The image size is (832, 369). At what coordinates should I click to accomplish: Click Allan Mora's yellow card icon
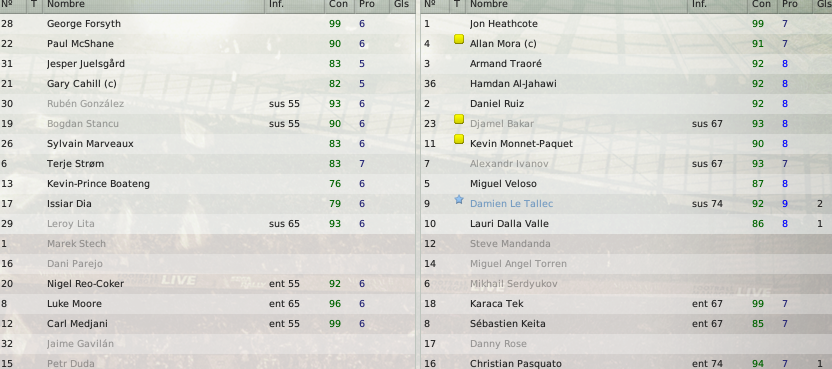click(459, 39)
